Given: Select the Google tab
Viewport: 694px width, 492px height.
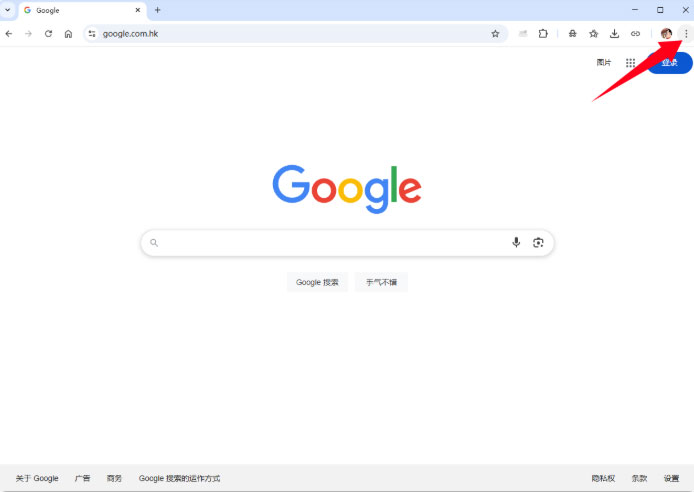Looking at the screenshot, I should click(82, 10).
